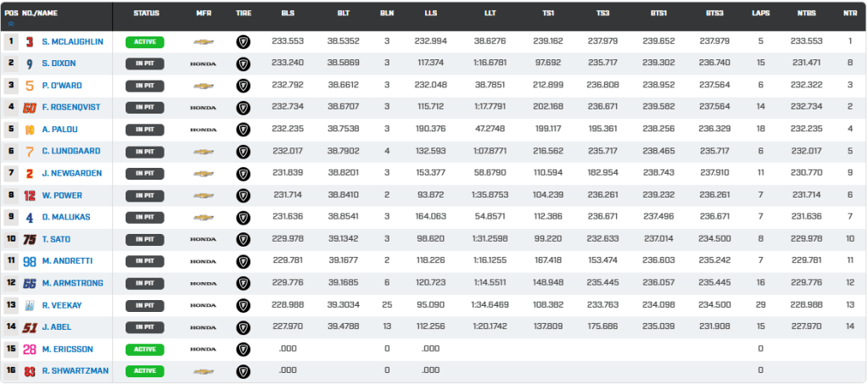Open M. Armstrong driver link
This screenshot has height=384, width=868.
click(x=72, y=283)
